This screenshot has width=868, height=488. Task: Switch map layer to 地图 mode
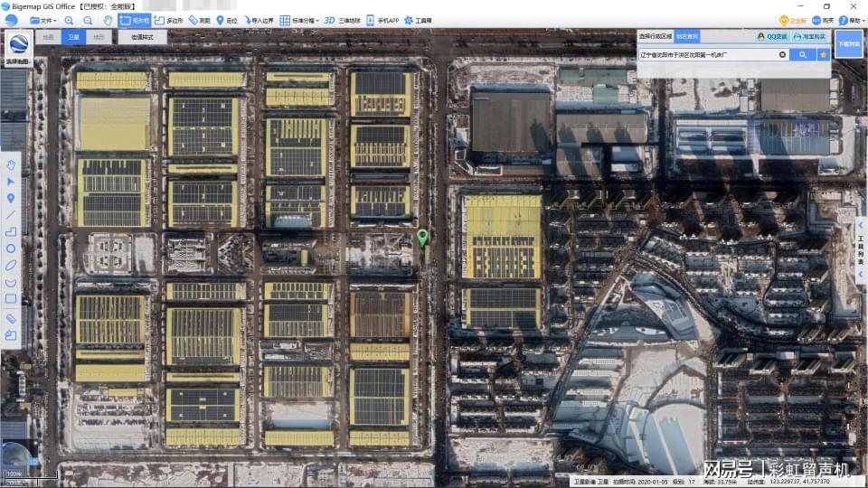pos(49,38)
